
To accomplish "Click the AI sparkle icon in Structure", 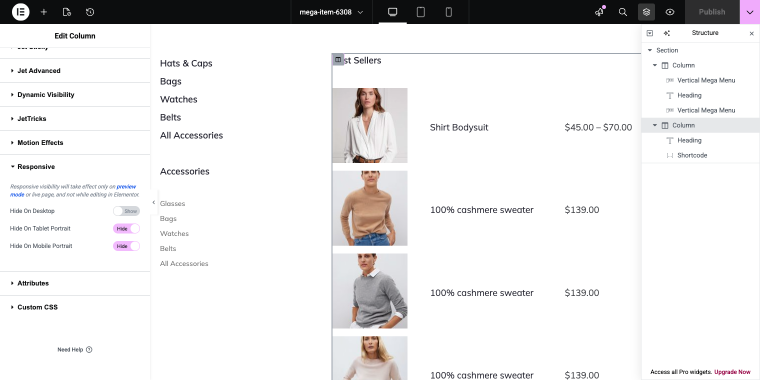I will tap(666, 33).
